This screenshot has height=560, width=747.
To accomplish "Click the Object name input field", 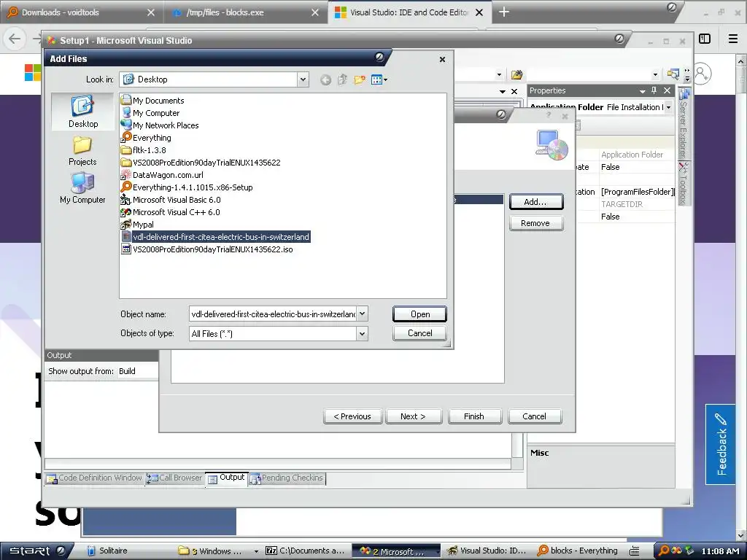I will (274, 314).
